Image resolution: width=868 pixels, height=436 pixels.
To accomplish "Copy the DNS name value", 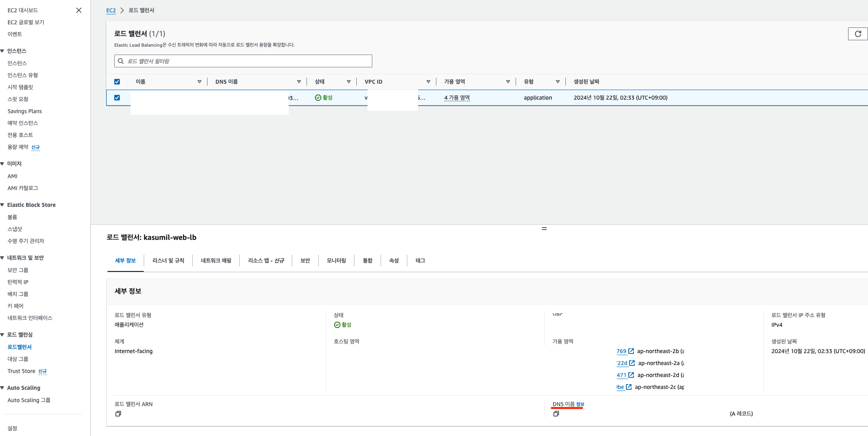I will [x=556, y=414].
